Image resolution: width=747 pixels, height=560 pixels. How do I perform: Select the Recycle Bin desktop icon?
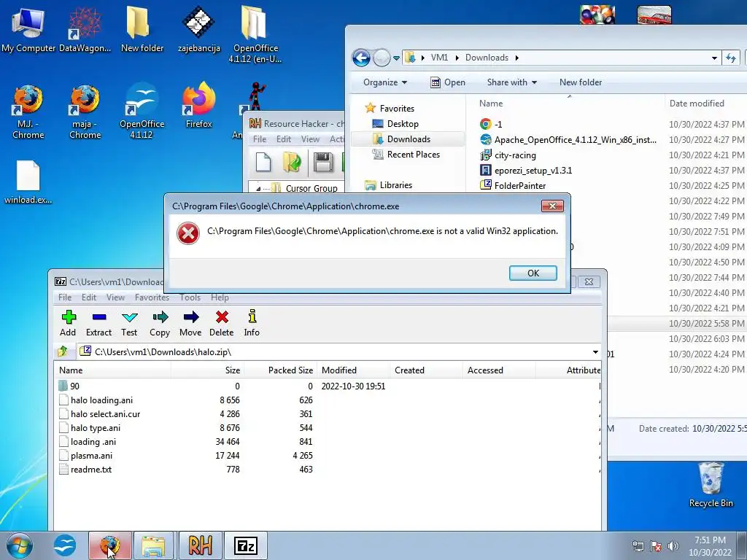coord(711,486)
